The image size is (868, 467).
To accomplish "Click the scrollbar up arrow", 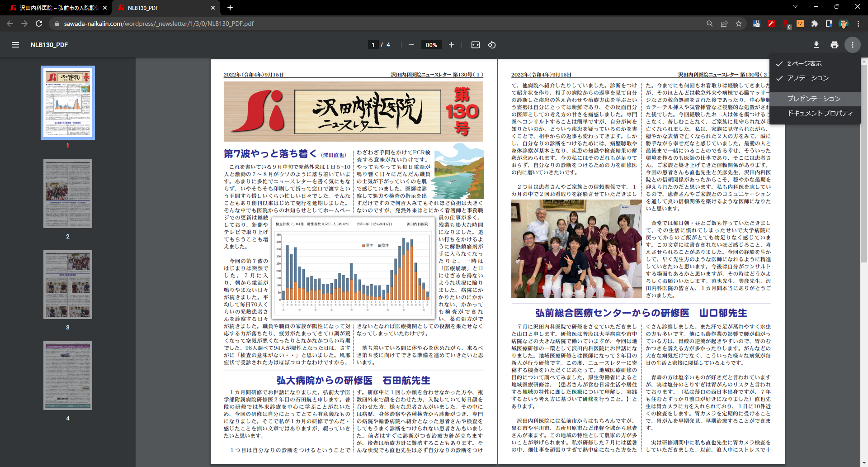I will click(864, 61).
